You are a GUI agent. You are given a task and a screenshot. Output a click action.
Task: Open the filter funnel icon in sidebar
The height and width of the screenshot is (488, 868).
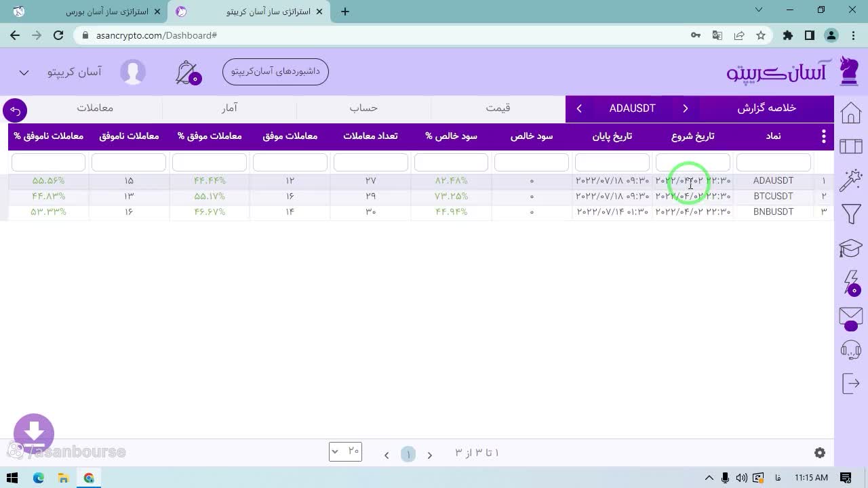pyautogui.click(x=850, y=214)
